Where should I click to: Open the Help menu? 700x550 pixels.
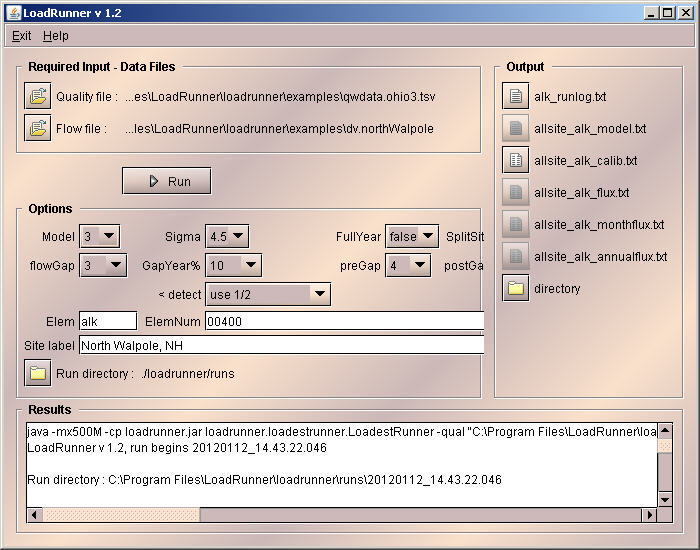(56, 36)
